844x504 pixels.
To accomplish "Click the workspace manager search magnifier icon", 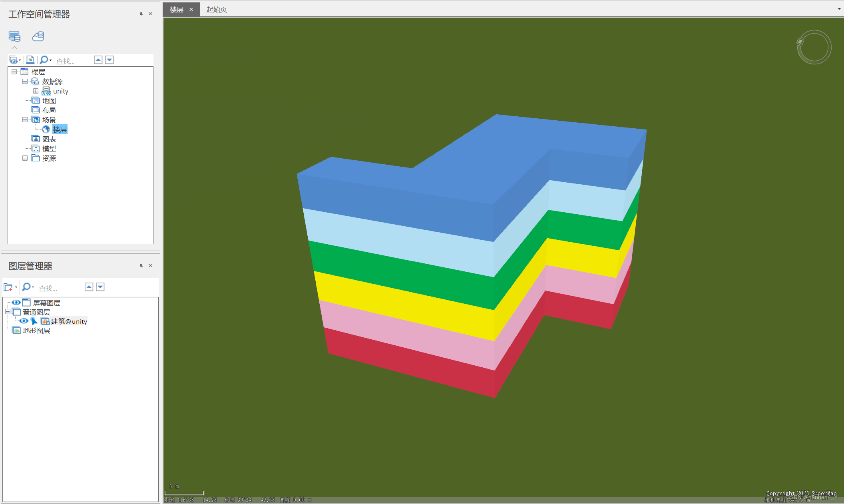I will point(44,60).
